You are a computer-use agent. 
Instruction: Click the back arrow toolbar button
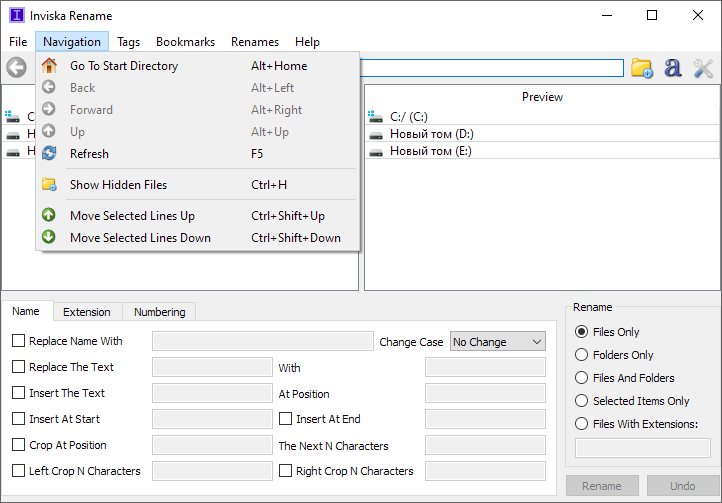tap(16, 68)
